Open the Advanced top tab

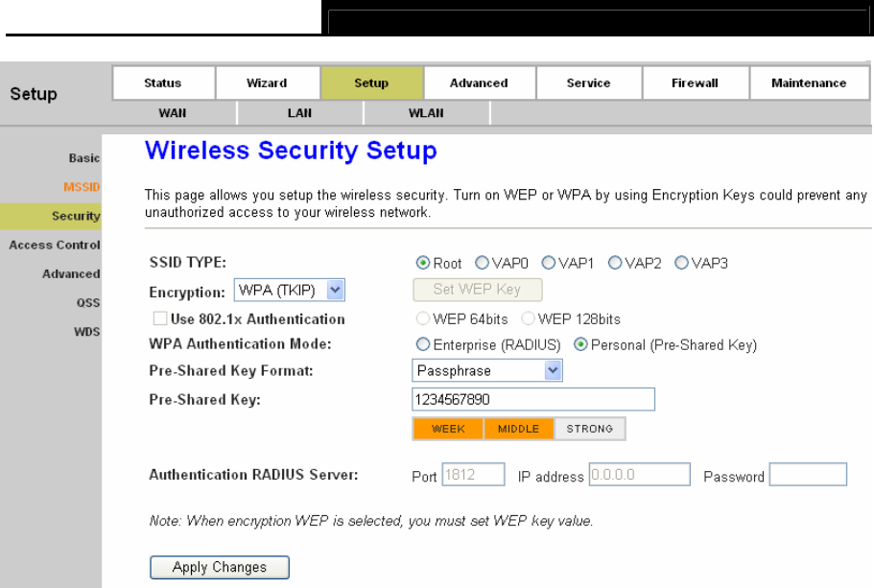[x=479, y=83]
